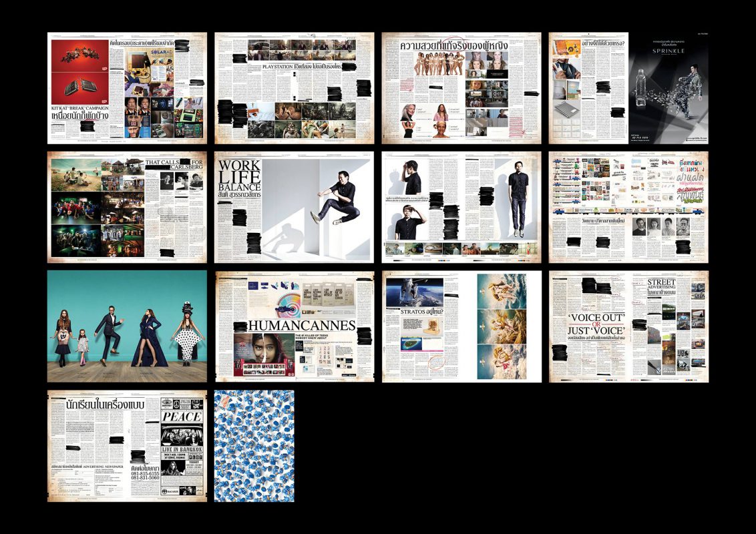Viewport: 756px width, 534px height.
Task: Open the Kit Kat Break Campaign spread
Action: click(x=127, y=88)
